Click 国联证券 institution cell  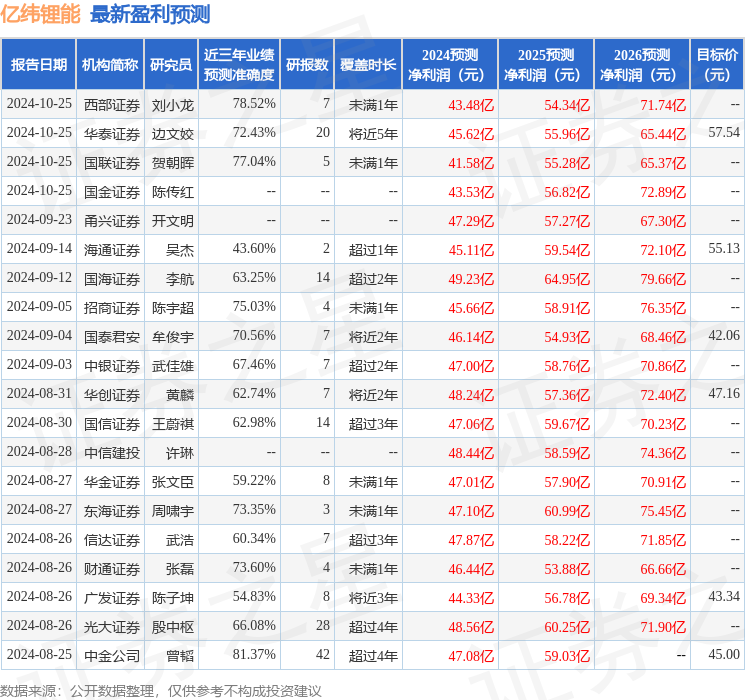(112, 163)
